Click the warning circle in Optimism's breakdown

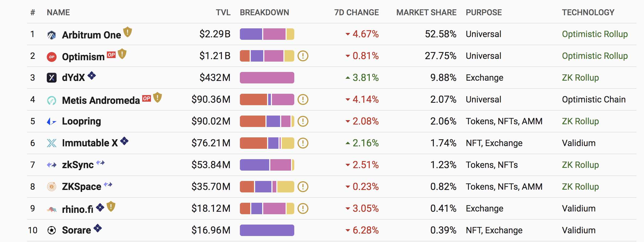click(303, 56)
